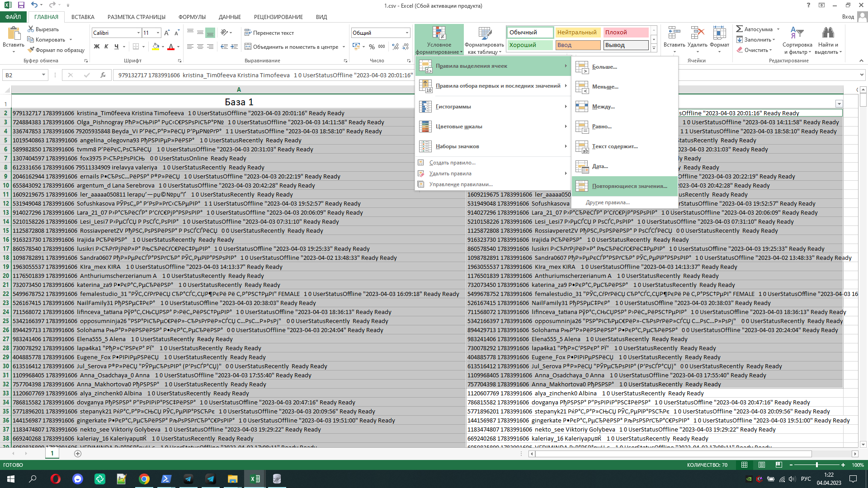Viewport: 868px width, 488px height.
Task: Click Создать правило option
Action: tap(452, 163)
